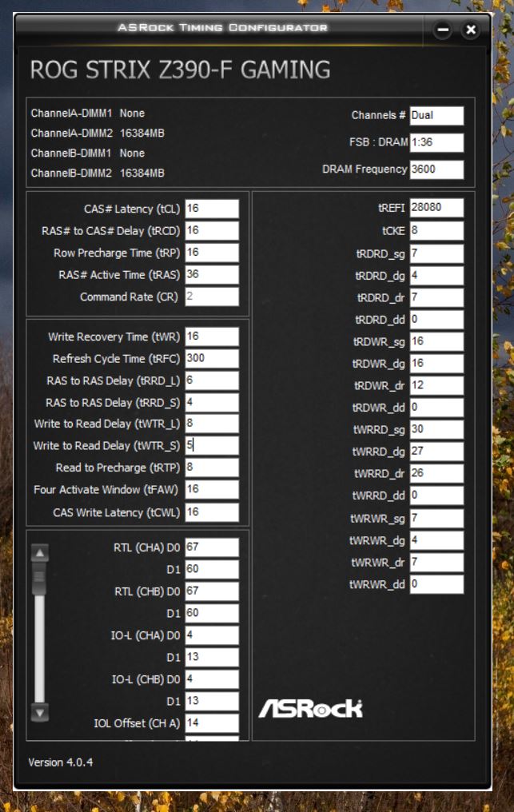Select the tWTR_L value field

(212, 424)
